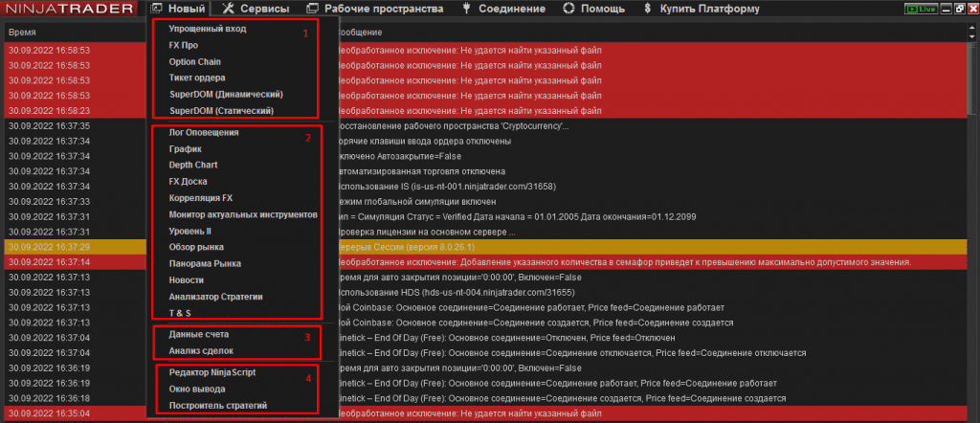
Task: Select Уровень II
Action: click(190, 231)
